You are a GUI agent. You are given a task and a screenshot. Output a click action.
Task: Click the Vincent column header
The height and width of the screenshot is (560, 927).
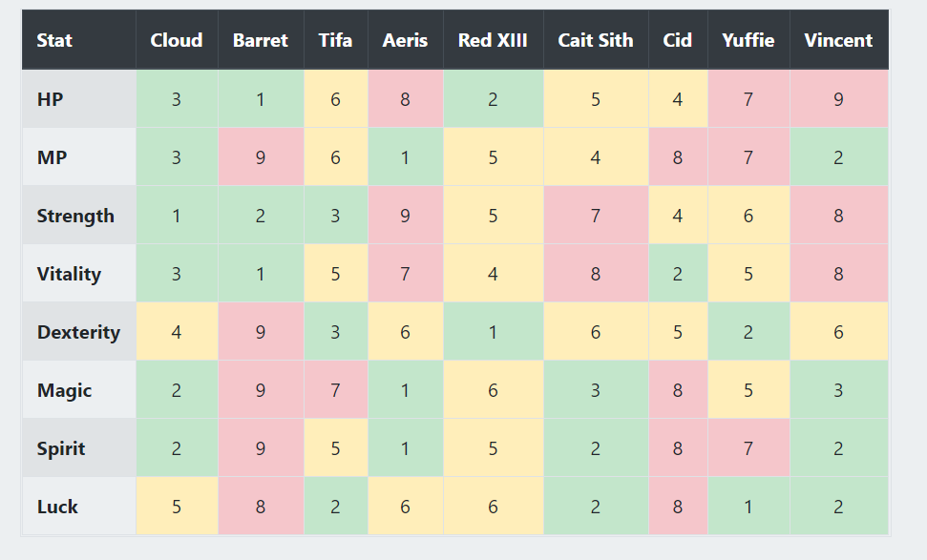(838, 40)
